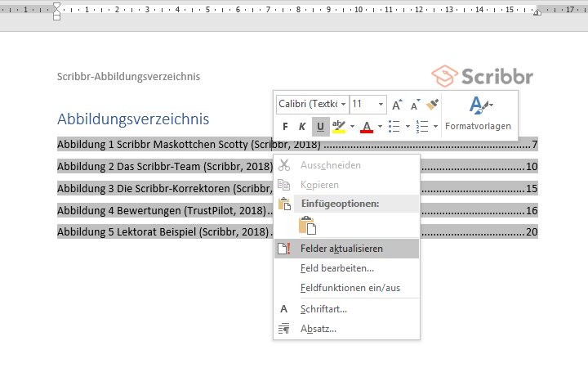This screenshot has height=368, width=588.
Task: Apply red font color
Action: [367, 127]
